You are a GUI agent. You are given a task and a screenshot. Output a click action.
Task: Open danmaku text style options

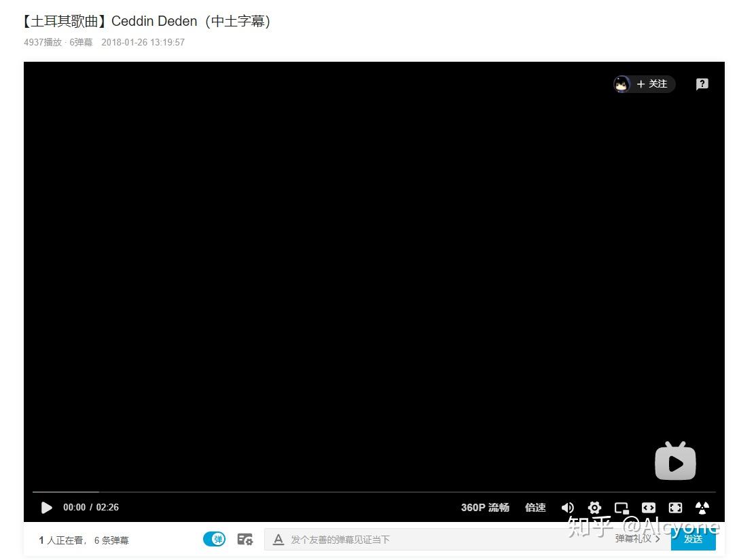278,539
